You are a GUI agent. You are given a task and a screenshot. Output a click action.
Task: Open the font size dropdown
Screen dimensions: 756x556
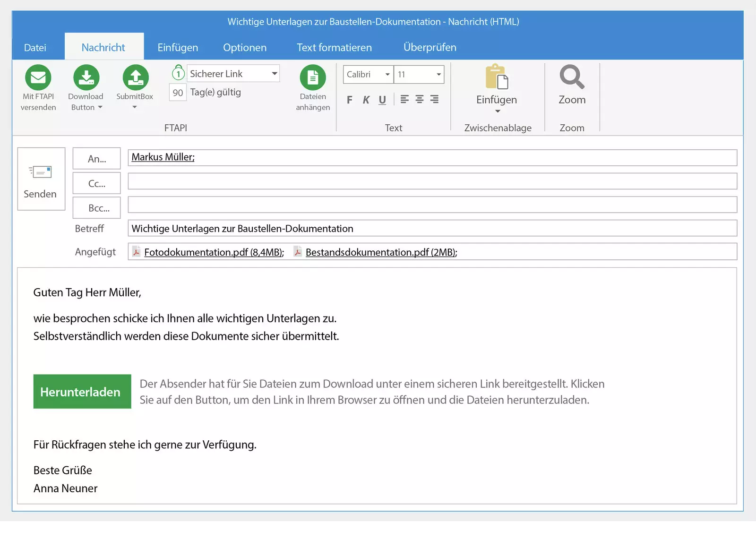(438, 75)
